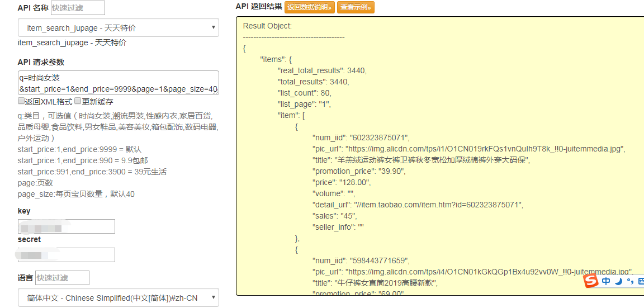Click the 语言 quick filter field

(x=62, y=278)
